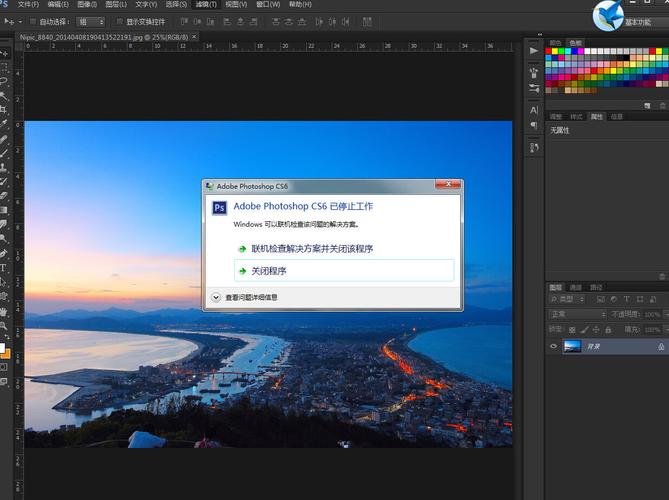Select the Crop tool in the toolbox

coord(3,110)
